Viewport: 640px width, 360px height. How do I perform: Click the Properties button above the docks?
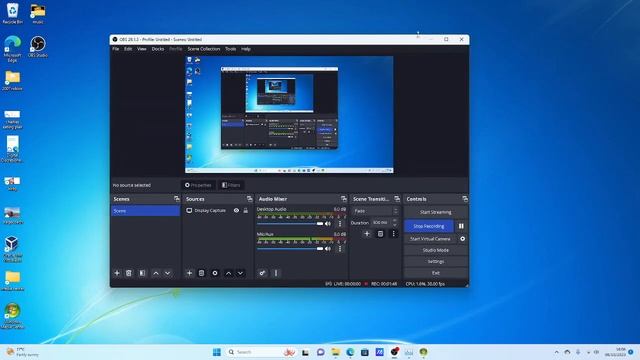click(198, 185)
